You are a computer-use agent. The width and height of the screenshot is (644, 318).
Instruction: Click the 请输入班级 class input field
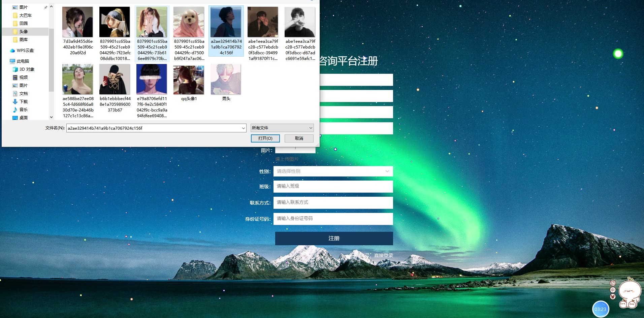[x=333, y=186]
